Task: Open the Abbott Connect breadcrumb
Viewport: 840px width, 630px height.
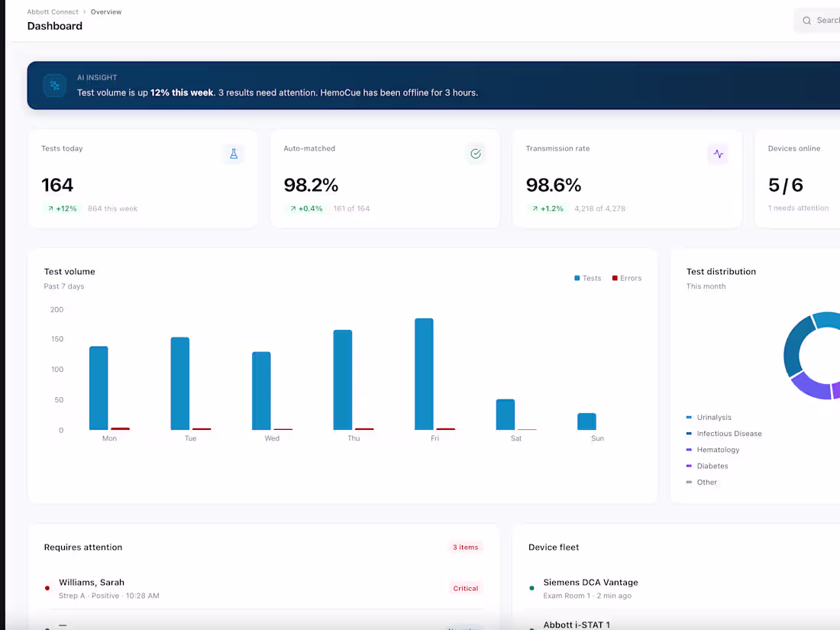Action: (53, 12)
